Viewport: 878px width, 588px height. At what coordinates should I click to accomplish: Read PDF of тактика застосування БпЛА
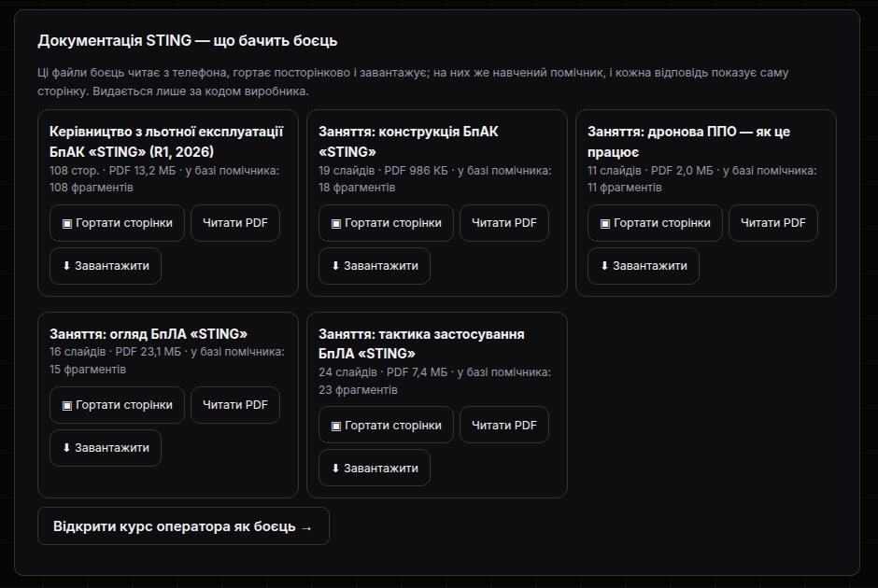coord(504,426)
